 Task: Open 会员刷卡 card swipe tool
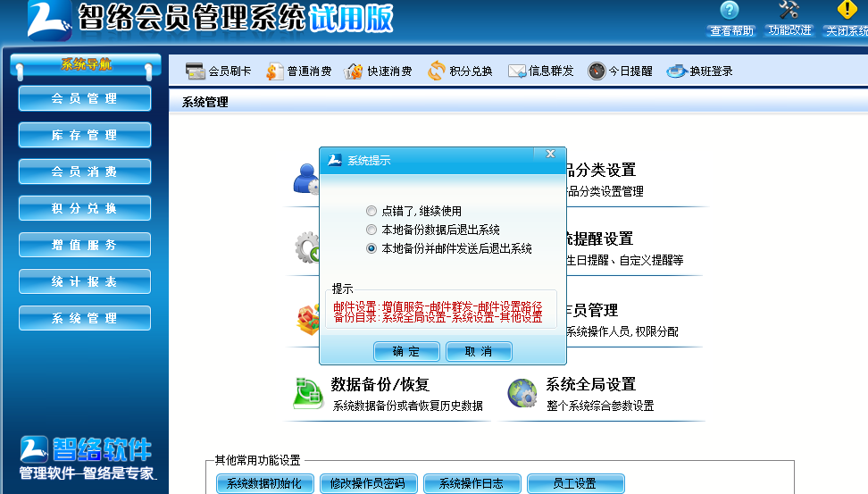pyautogui.click(x=218, y=71)
